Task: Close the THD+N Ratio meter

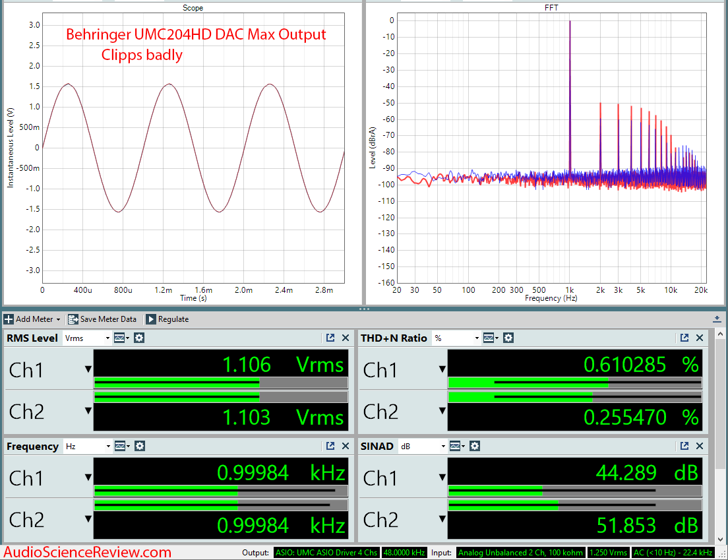Action: point(700,338)
